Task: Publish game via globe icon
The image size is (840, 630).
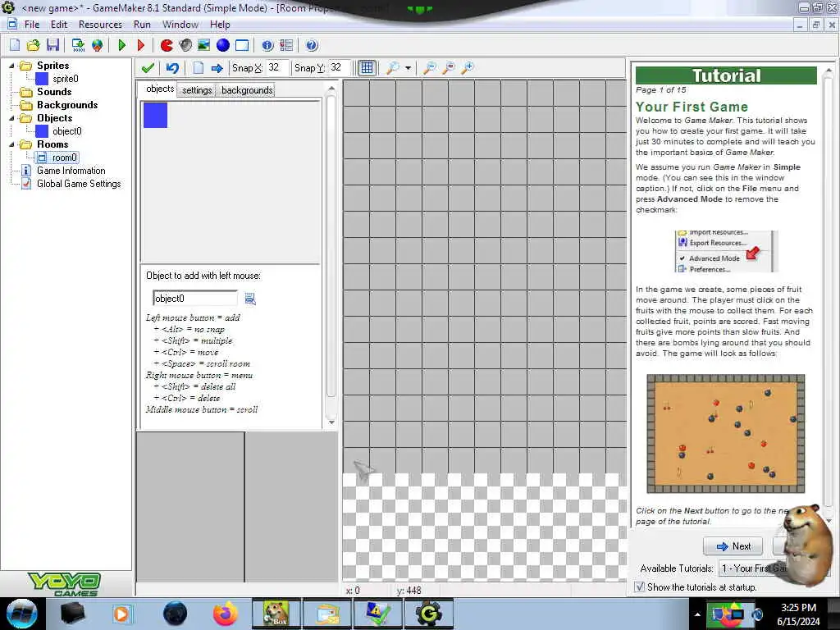Action: pos(97,46)
